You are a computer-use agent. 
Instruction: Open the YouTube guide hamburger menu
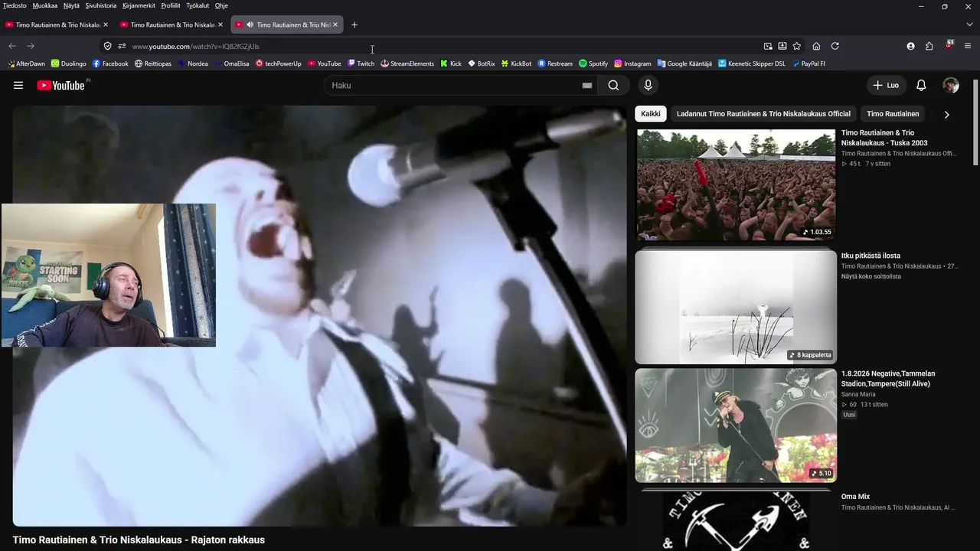[18, 85]
